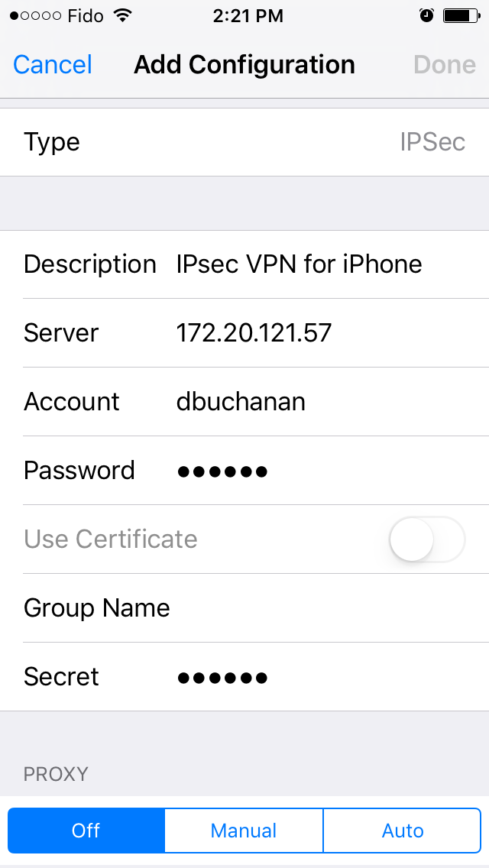The image size is (489, 868).
Task: Tap the 2:21 PM clock
Action: coord(248,16)
